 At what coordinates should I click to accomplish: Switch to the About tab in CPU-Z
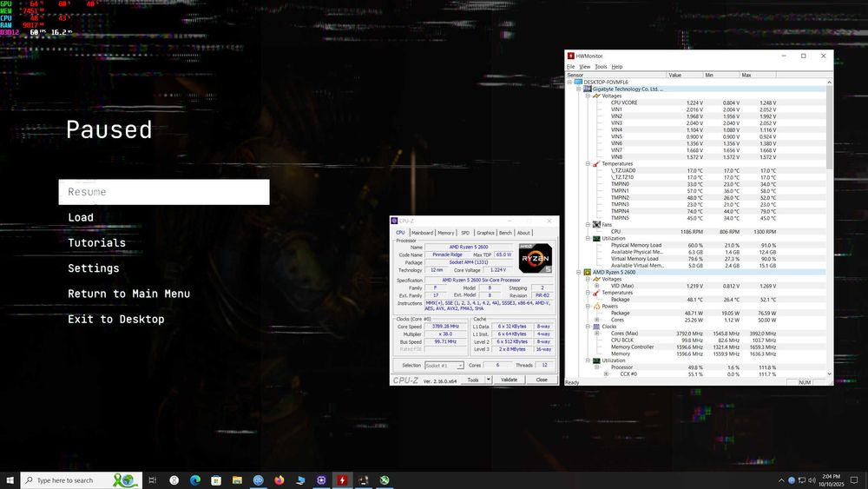point(523,233)
